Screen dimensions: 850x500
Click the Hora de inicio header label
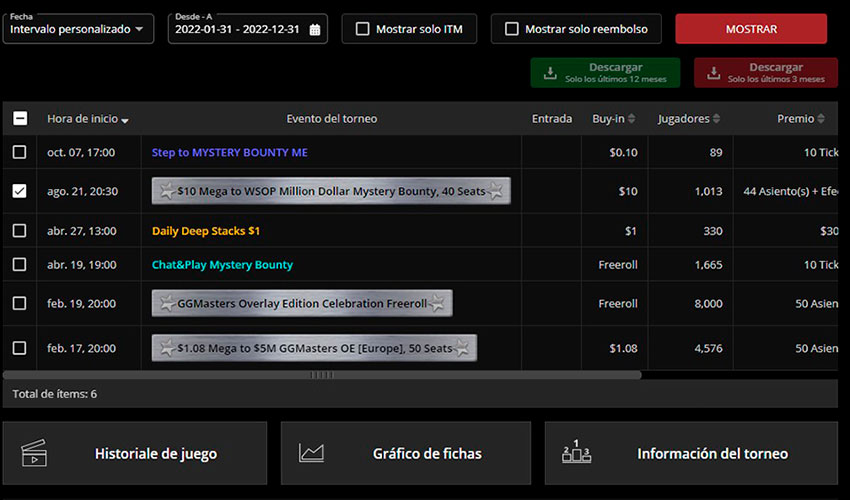(82, 118)
